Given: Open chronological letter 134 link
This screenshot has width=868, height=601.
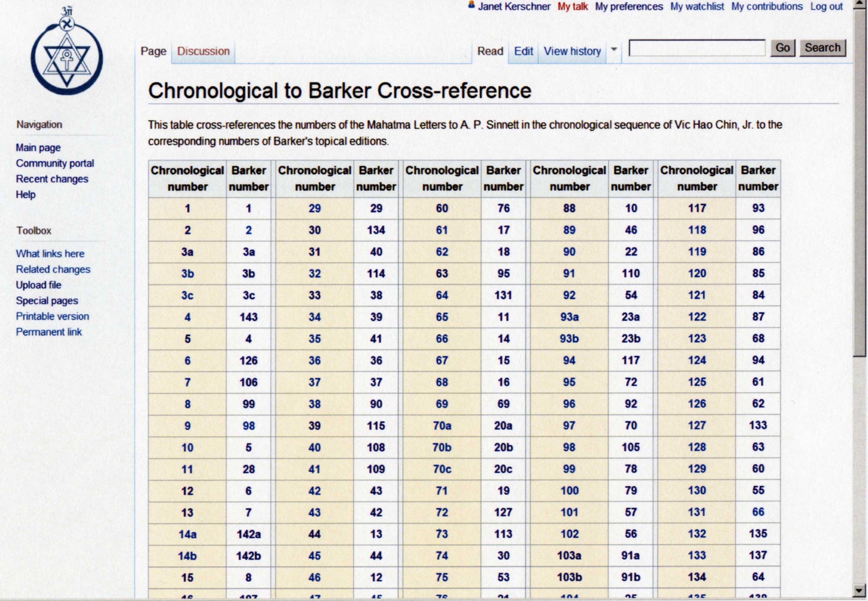Looking at the screenshot, I should 697,577.
